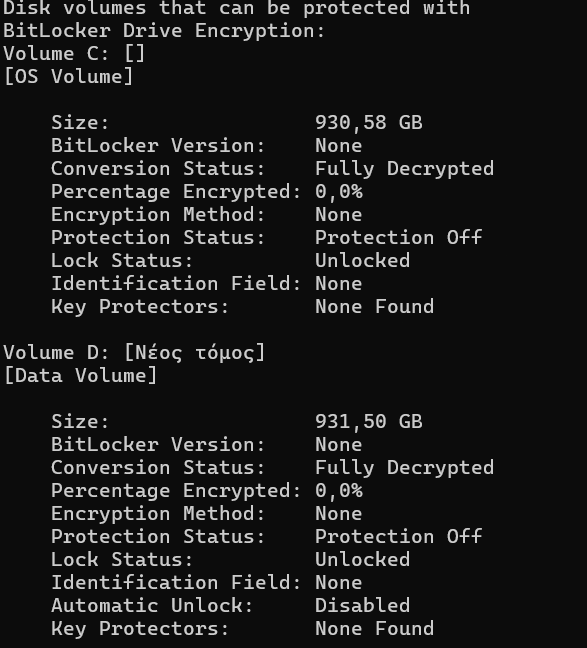Click the 'Protection Off' status for Volume D

click(398, 536)
